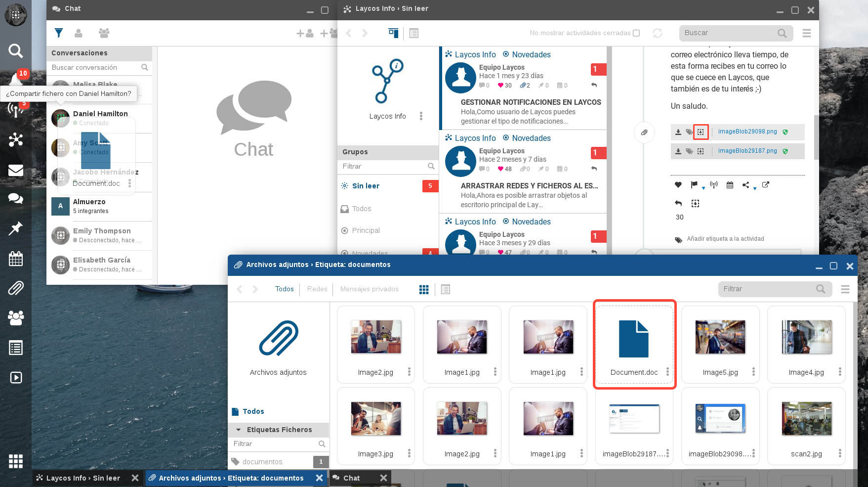Open the calendar in left sidebar

coord(15,258)
